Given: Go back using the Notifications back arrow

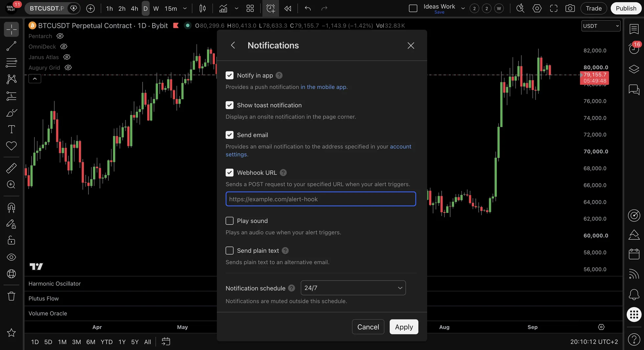Looking at the screenshot, I should coord(233,45).
